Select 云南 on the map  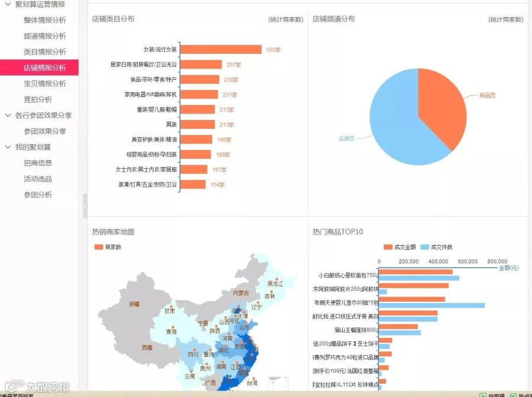pos(190,376)
